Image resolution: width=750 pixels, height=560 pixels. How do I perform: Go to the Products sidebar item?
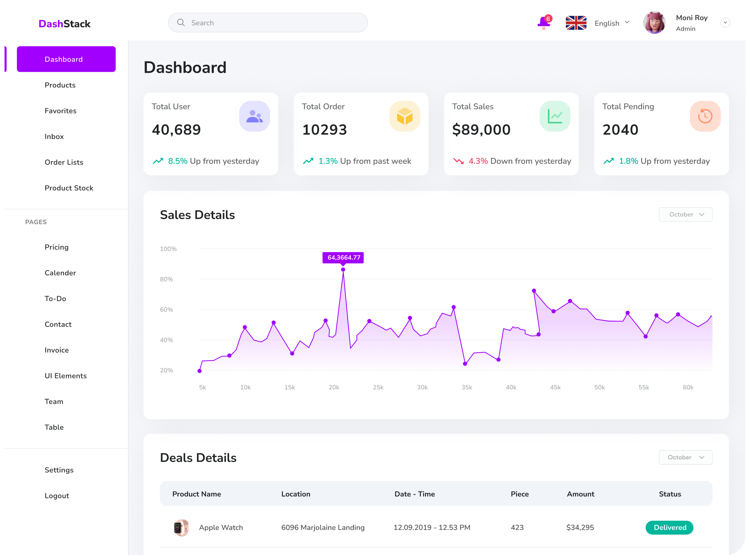click(60, 85)
